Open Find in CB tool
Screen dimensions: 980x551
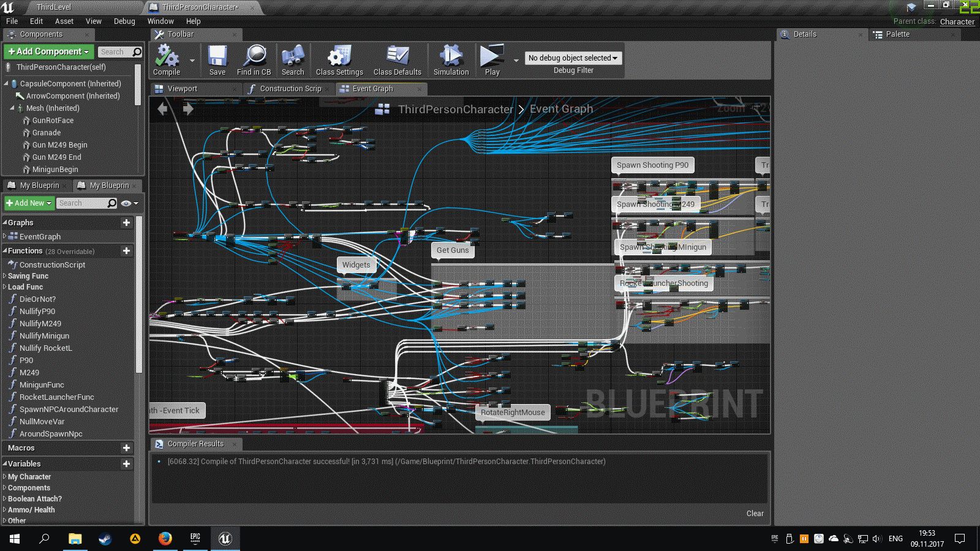[254, 57]
